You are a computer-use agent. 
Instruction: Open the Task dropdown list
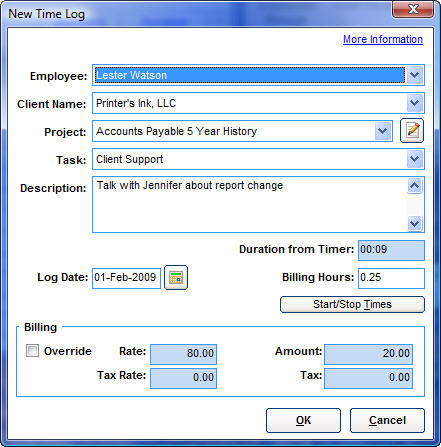point(415,159)
